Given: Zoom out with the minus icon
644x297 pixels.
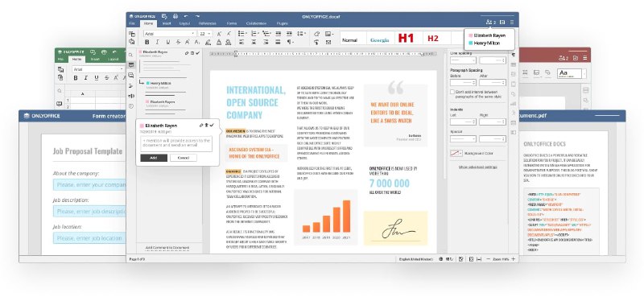Looking at the screenshot, I should 489,259.
